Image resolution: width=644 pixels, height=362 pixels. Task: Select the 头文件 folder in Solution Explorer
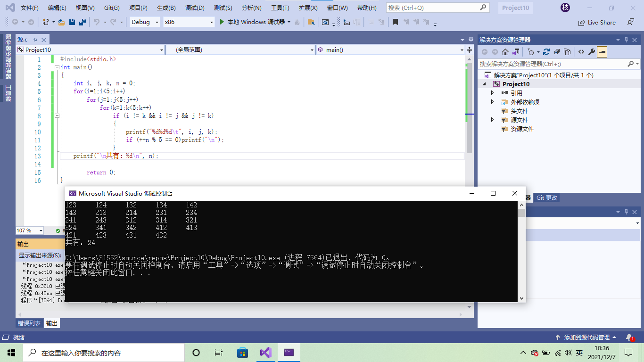coord(519,111)
